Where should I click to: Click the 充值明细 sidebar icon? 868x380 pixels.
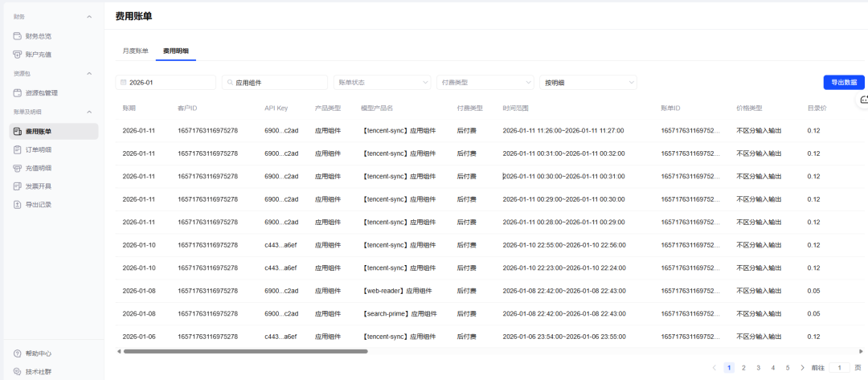[18, 168]
